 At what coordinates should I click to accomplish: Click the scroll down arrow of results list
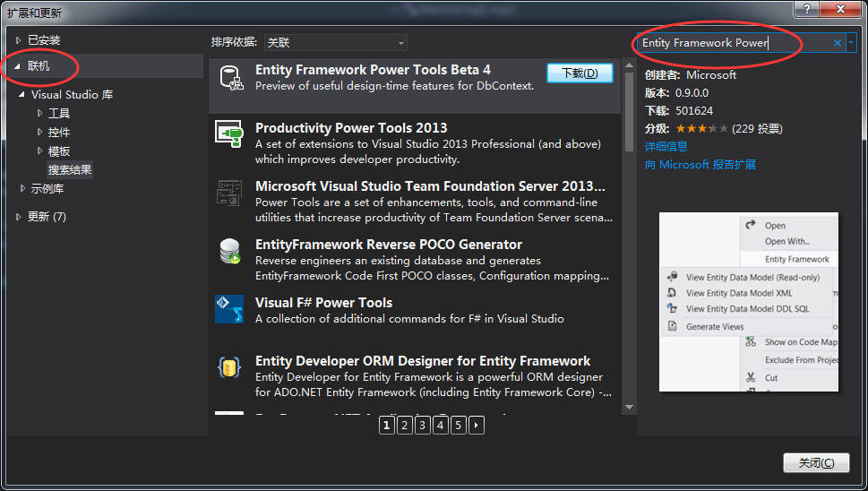[x=629, y=408]
